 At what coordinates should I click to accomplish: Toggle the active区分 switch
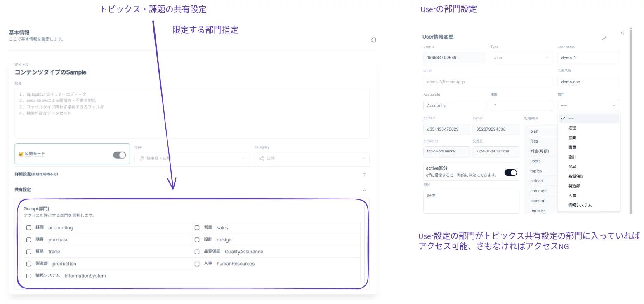[510, 173]
